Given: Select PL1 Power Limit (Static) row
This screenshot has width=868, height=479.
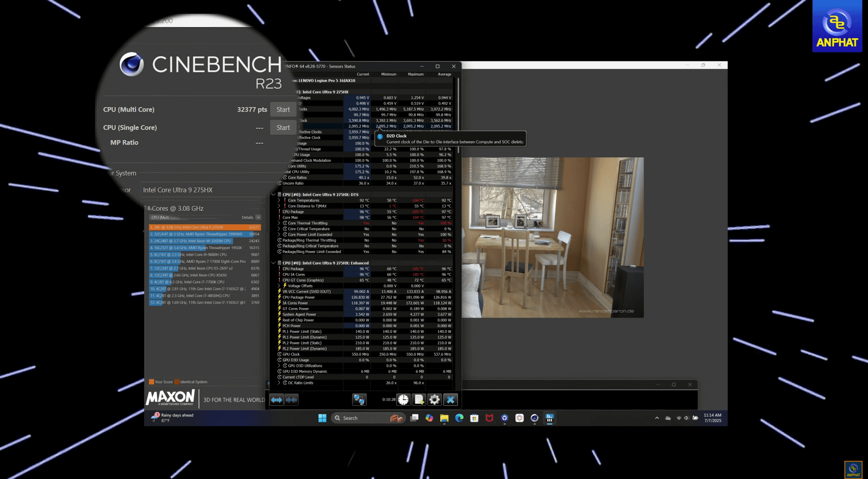Looking at the screenshot, I should coord(365,331).
